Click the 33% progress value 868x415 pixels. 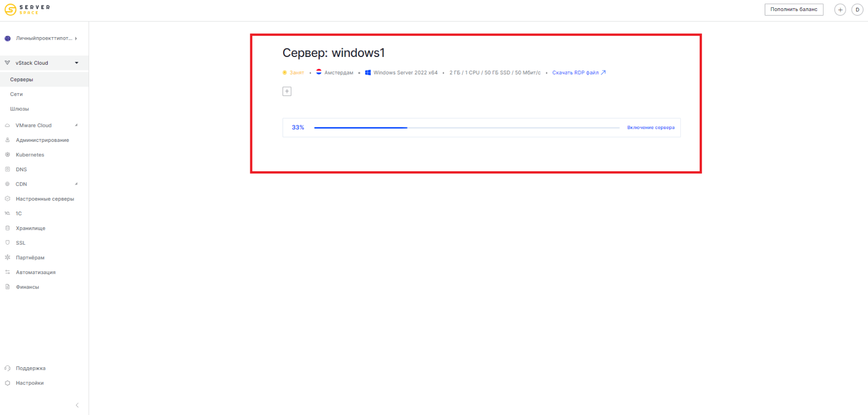pos(298,127)
